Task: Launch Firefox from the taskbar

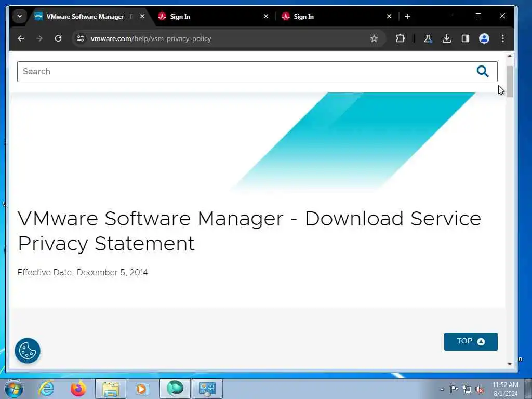Action: [x=78, y=389]
